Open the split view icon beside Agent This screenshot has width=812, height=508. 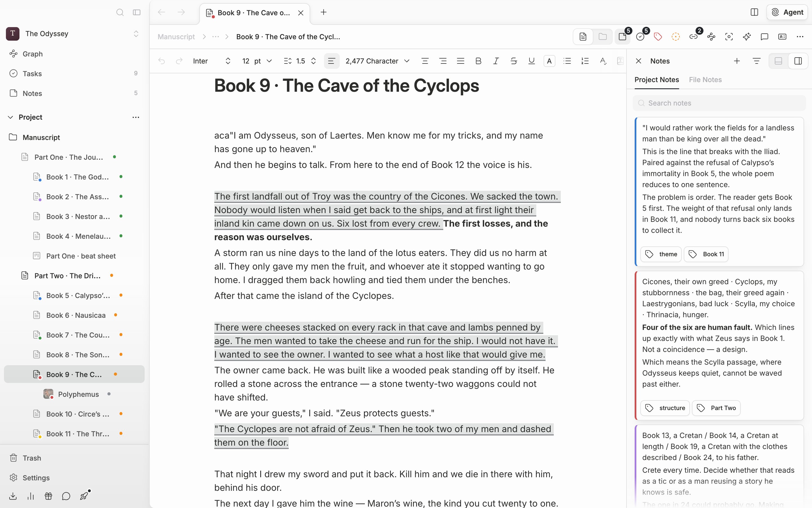point(754,12)
